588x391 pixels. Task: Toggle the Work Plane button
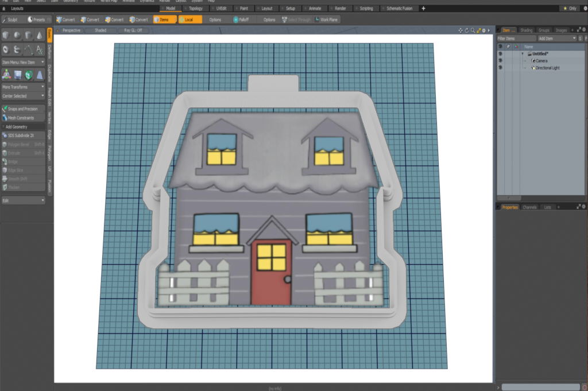tap(327, 20)
